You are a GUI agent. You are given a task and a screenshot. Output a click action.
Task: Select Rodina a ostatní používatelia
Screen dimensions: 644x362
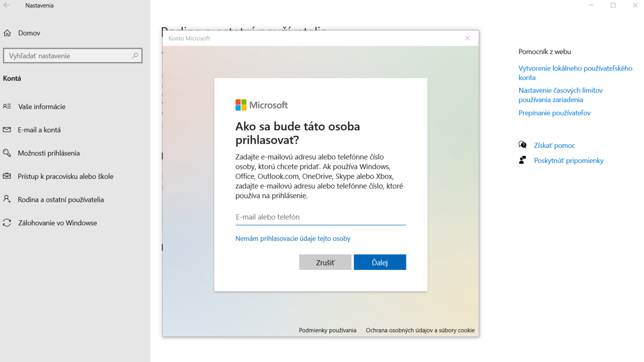point(61,200)
